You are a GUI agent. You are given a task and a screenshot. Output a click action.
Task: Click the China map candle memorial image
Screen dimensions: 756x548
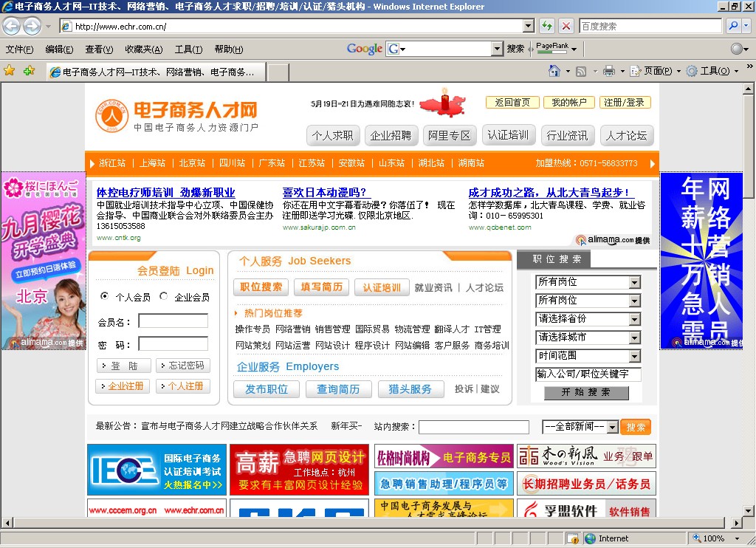click(x=444, y=102)
